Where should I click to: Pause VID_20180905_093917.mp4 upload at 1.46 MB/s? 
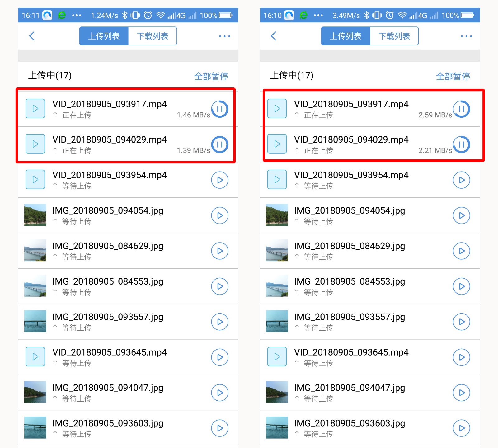220,109
